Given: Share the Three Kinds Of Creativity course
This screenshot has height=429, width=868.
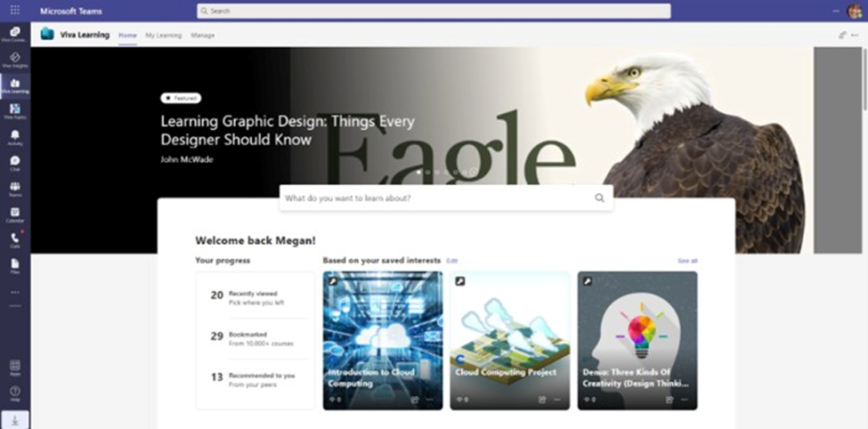Looking at the screenshot, I should coord(669,399).
